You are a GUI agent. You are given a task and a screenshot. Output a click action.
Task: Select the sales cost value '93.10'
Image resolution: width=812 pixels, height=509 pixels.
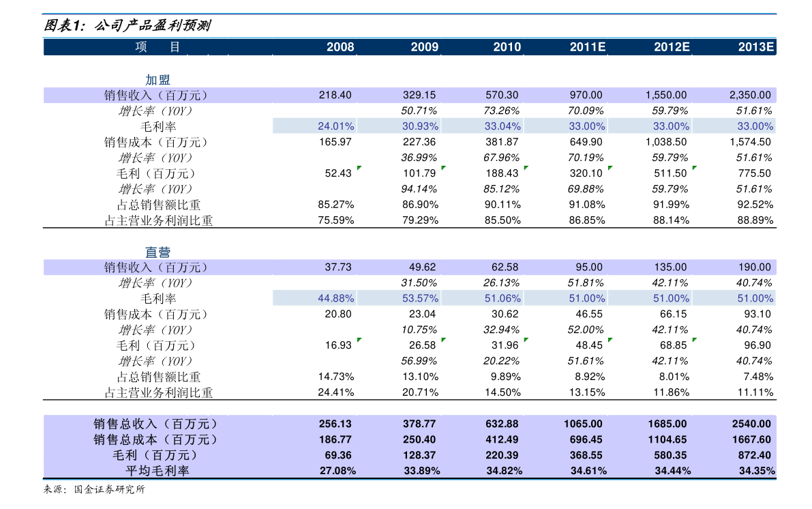pos(757,314)
